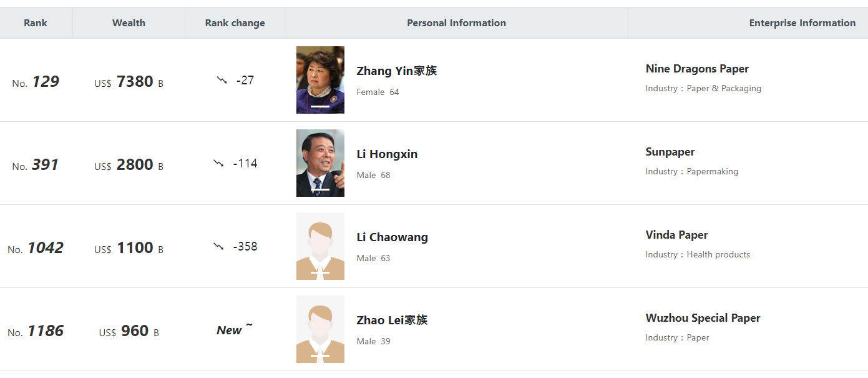Open Vinda Paper company link
The width and height of the screenshot is (868, 378).
[x=676, y=235]
